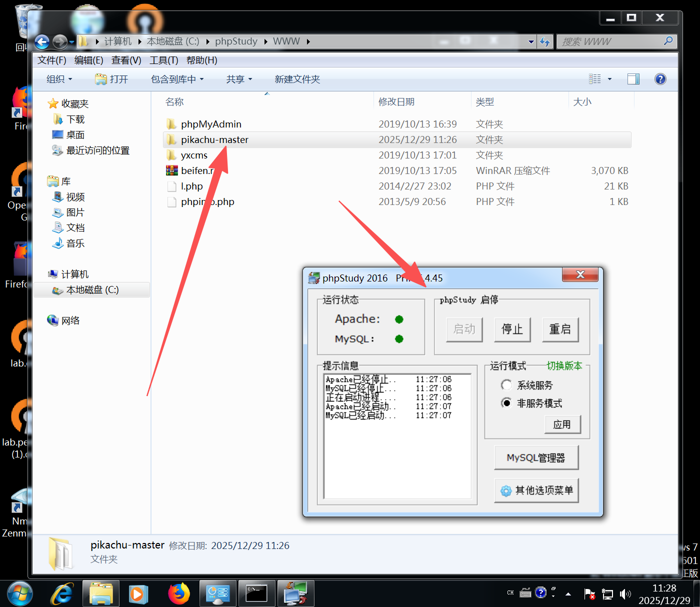Open the Explorer help question-mark icon
Image resolution: width=700 pixels, height=607 pixels.
click(x=660, y=79)
